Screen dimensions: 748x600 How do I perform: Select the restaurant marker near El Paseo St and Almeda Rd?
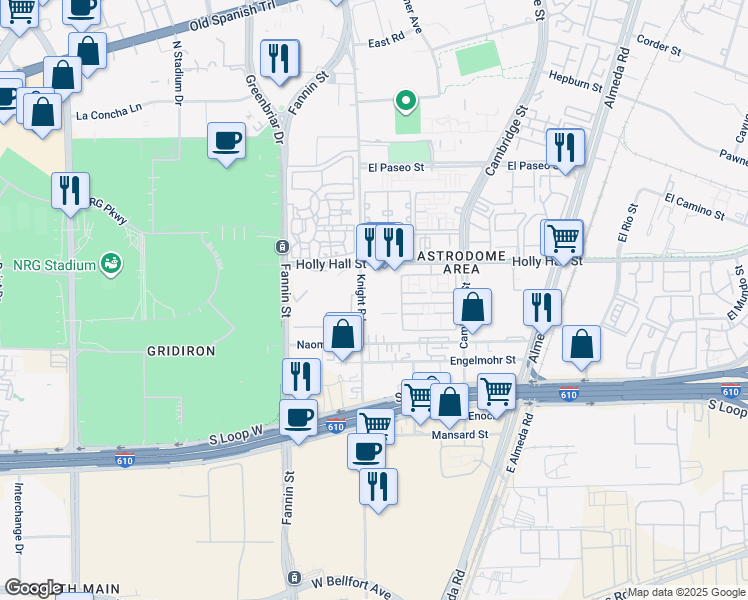565,151
